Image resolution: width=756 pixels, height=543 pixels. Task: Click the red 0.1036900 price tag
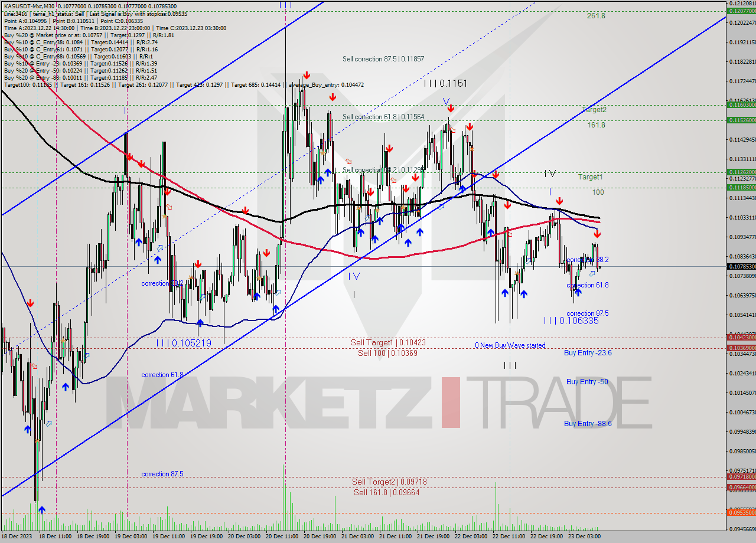pos(741,348)
